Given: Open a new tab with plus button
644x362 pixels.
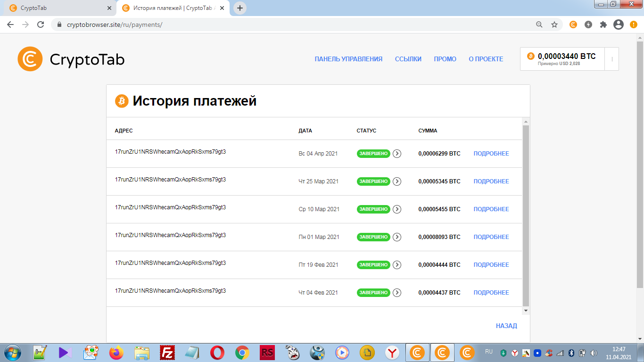Looking at the screenshot, I should click(x=240, y=8).
